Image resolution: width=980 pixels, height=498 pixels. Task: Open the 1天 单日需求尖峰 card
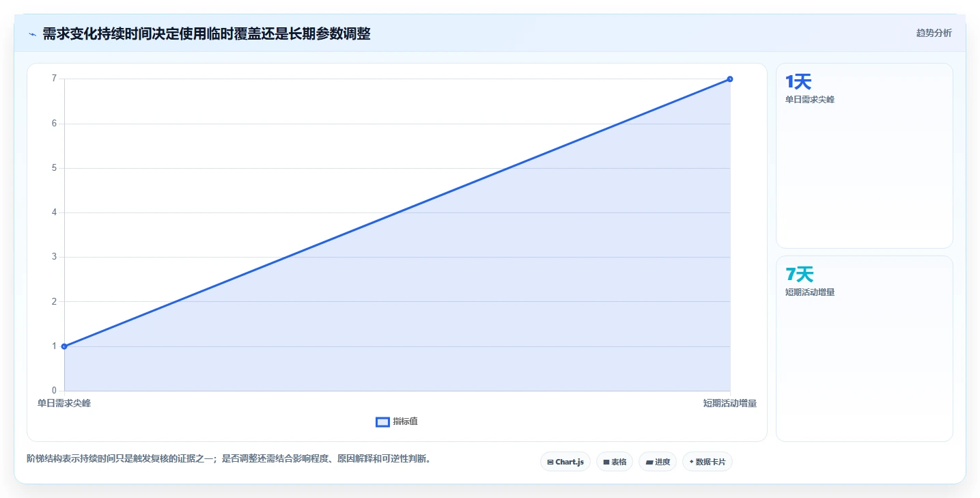click(x=864, y=156)
